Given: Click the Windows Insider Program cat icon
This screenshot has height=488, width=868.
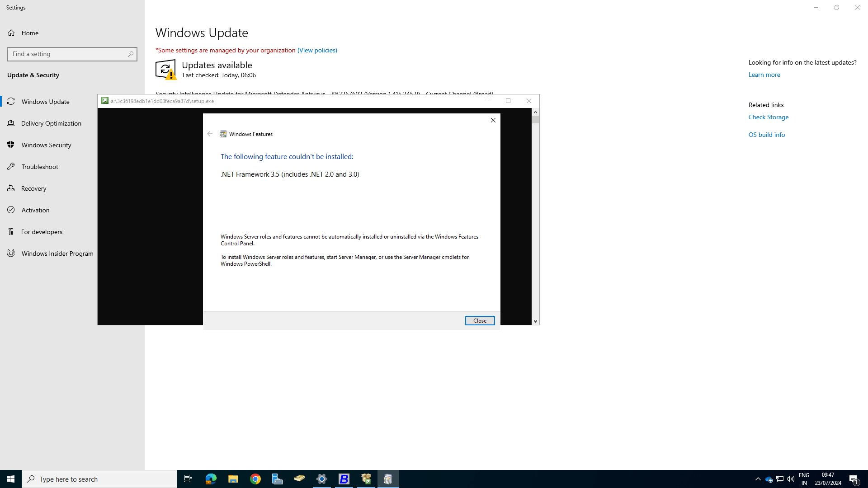Looking at the screenshot, I should click(11, 253).
